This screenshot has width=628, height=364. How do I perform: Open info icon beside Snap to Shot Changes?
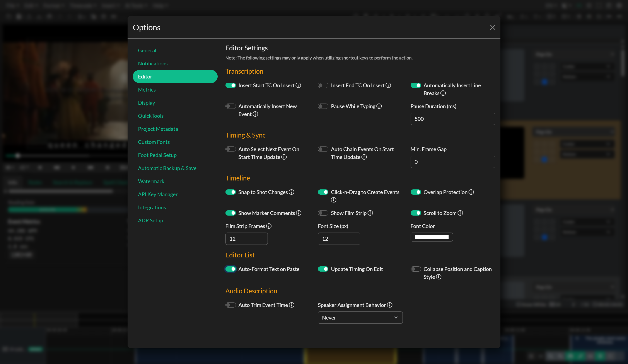tap(291, 192)
